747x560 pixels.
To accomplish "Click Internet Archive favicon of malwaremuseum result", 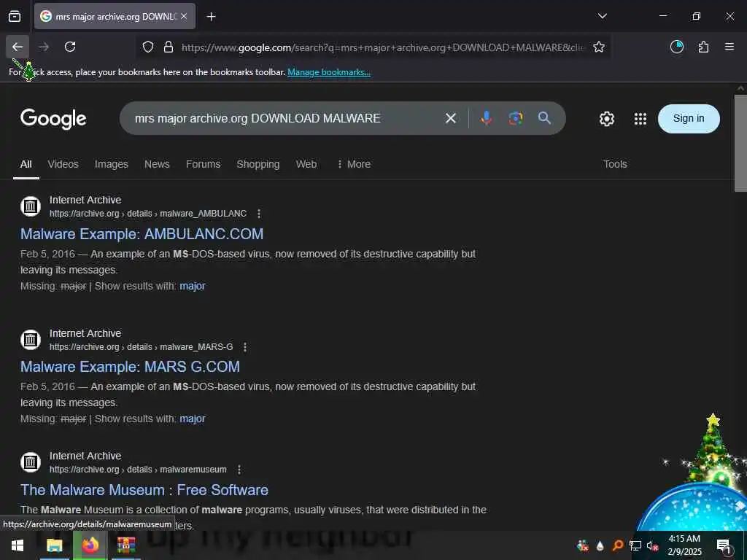I will [x=31, y=462].
